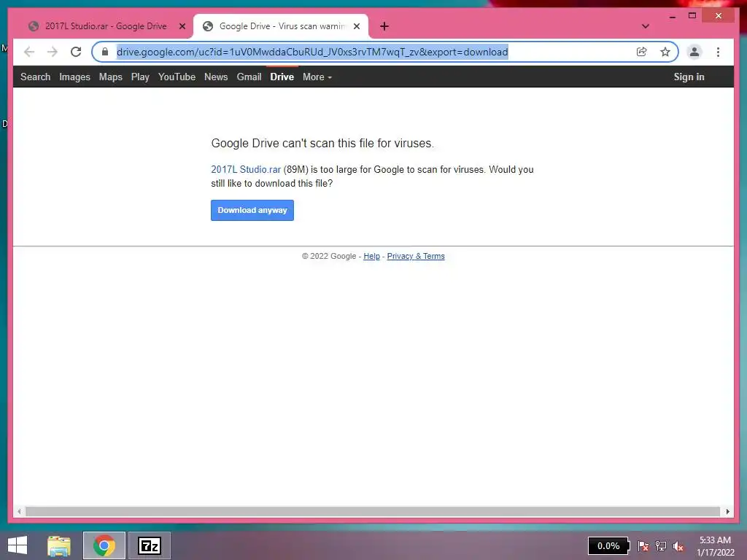Select the Virus scan warning tab

point(281,26)
